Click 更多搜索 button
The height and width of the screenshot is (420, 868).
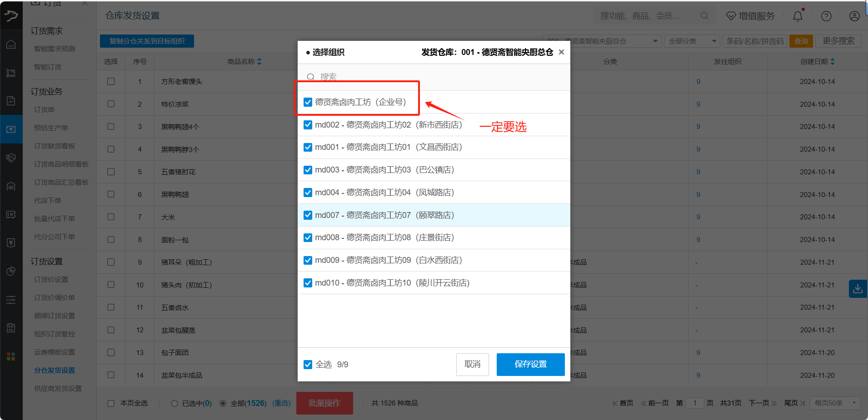(839, 41)
